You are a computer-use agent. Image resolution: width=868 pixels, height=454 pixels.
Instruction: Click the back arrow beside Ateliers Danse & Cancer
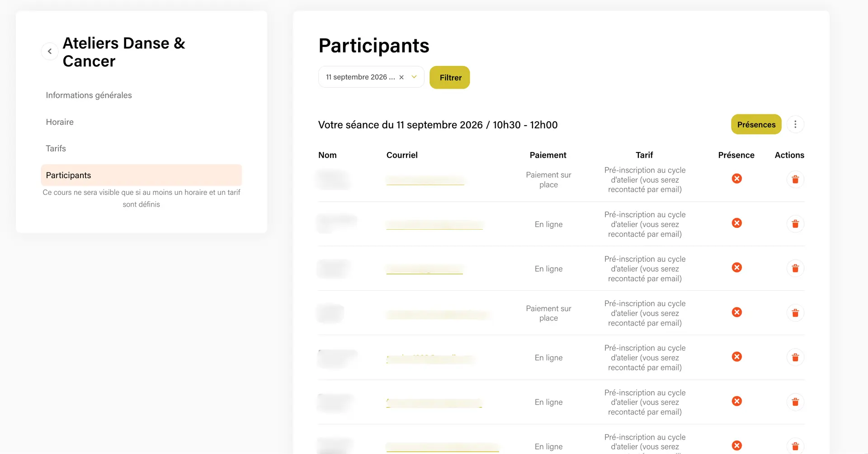click(x=50, y=52)
